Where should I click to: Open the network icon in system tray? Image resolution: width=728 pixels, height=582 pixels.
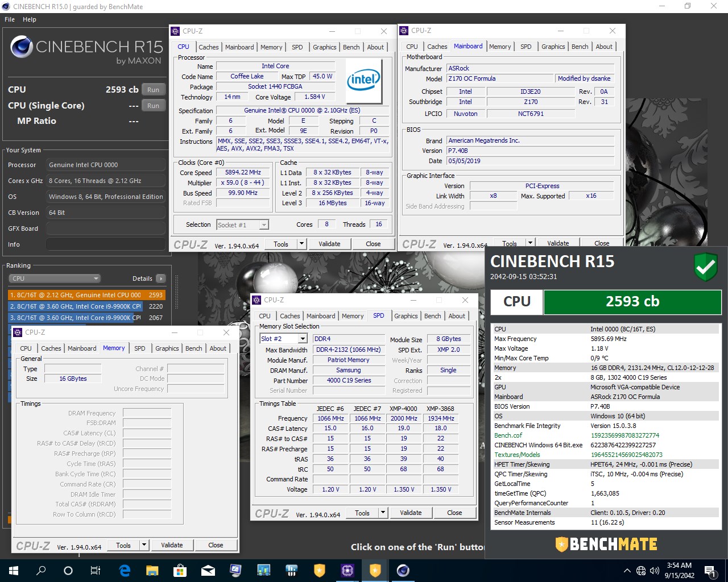[x=641, y=571]
